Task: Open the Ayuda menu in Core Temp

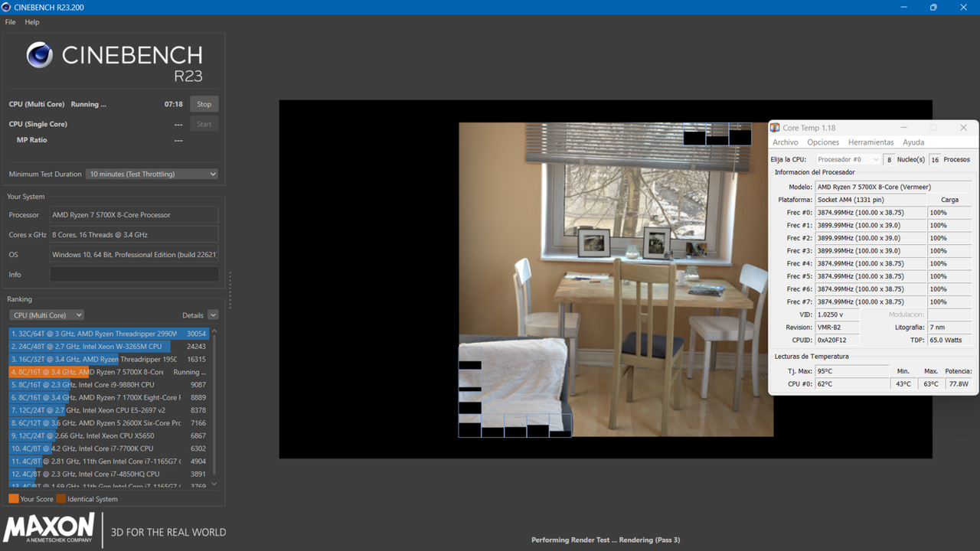Action: point(913,142)
